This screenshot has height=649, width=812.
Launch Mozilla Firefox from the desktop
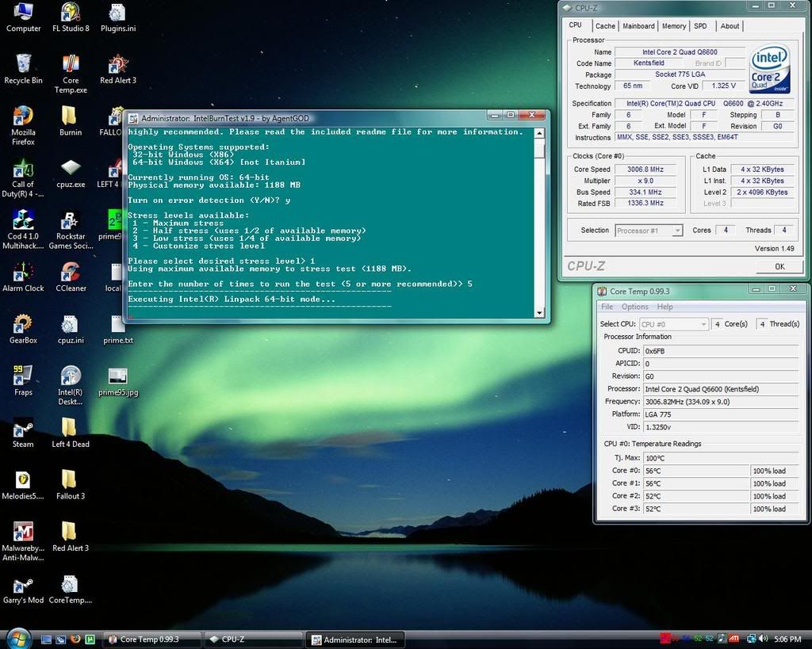(23, 125)
